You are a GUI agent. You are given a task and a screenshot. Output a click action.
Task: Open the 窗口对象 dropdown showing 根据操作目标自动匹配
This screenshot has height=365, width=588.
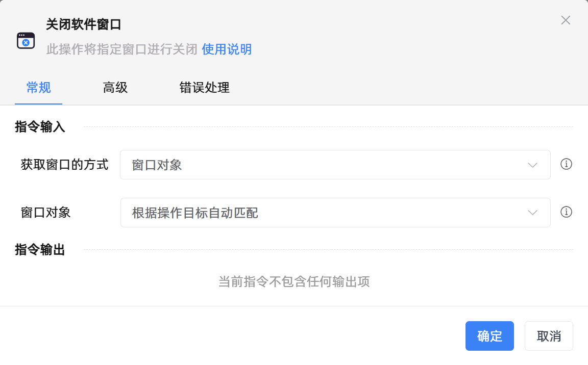pyautogui.click(x=335, y=213)
